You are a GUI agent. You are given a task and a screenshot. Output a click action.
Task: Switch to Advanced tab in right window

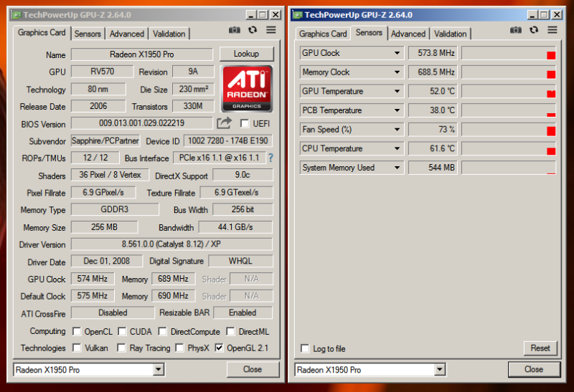[x=408, y=34]
